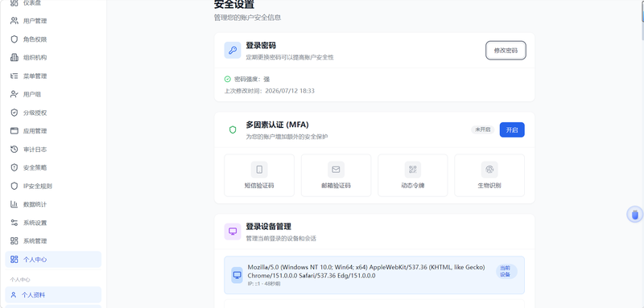Click the key icon beside 登录密码
This screenshot has height=308, width=644.
[233, 51]
